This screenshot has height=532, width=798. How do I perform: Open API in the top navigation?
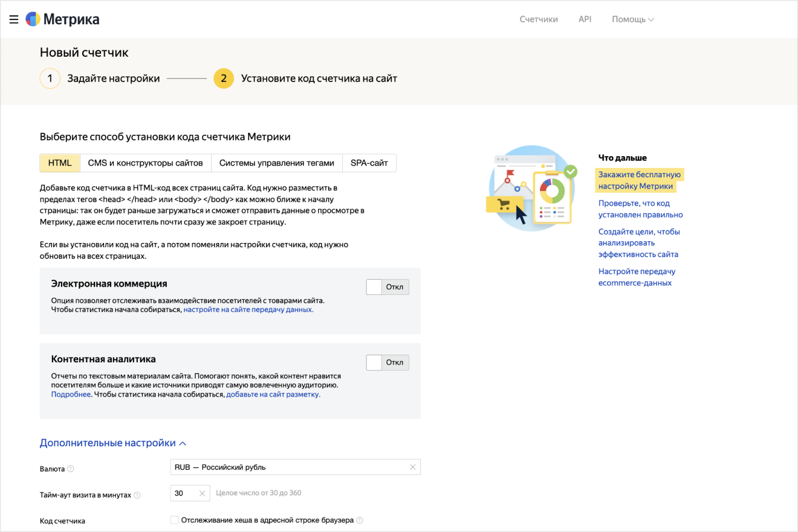(585, 20)
